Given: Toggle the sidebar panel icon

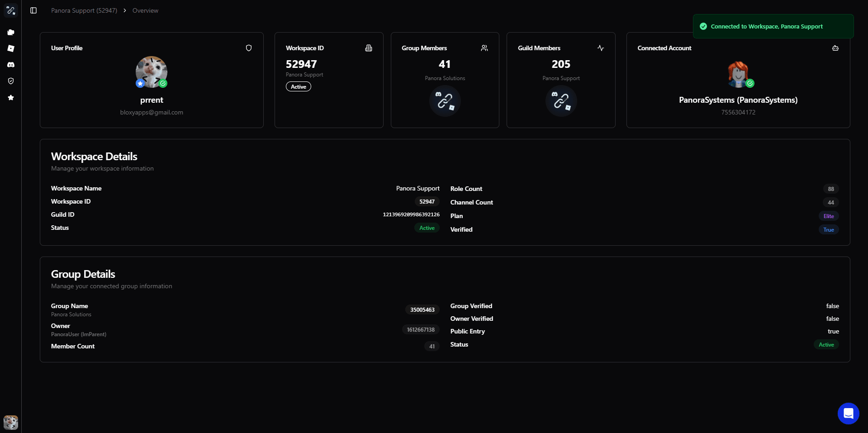Looking at the screenshot, I should [33, 10].
